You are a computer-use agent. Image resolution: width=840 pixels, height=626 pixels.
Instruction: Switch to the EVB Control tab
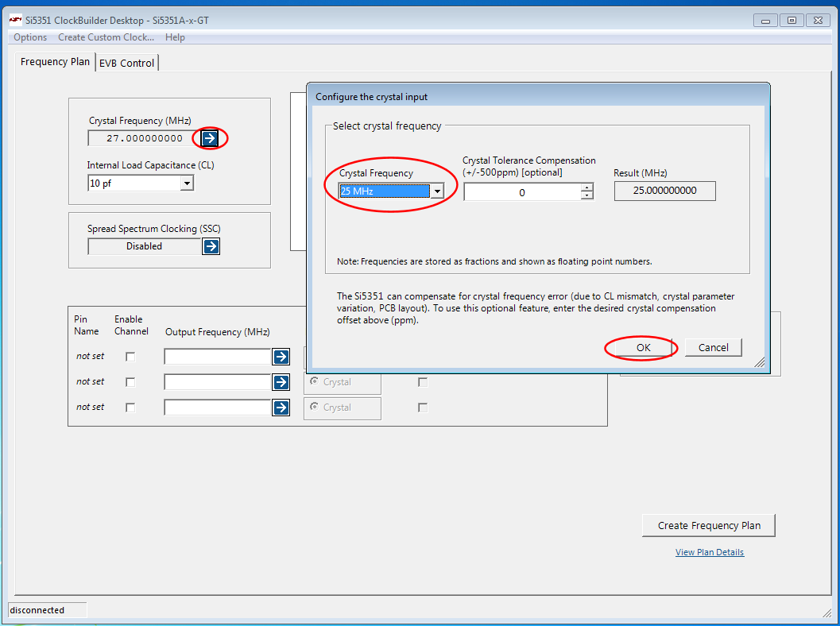click(126, 63)
